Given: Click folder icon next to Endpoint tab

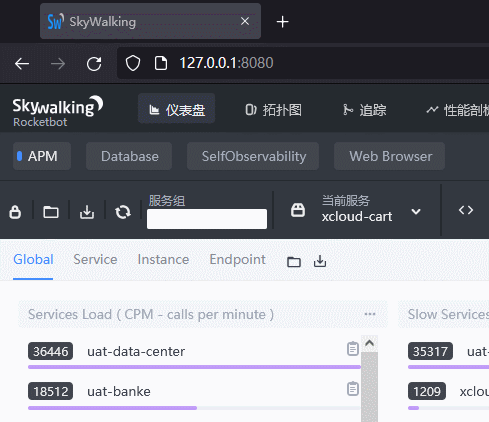Looking at the screenshot, I should coord(294,262).
